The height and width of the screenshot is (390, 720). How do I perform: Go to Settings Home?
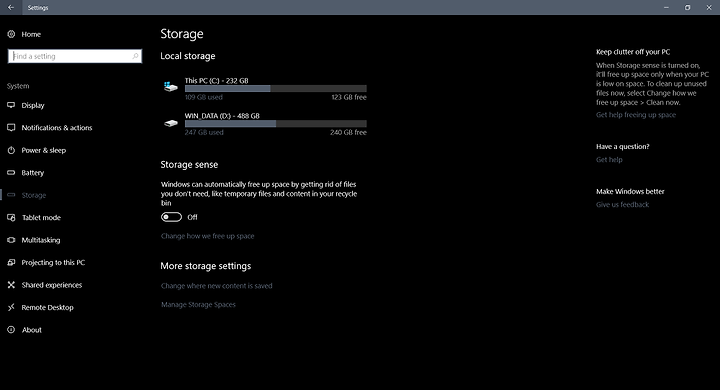[x=31, y=34]
